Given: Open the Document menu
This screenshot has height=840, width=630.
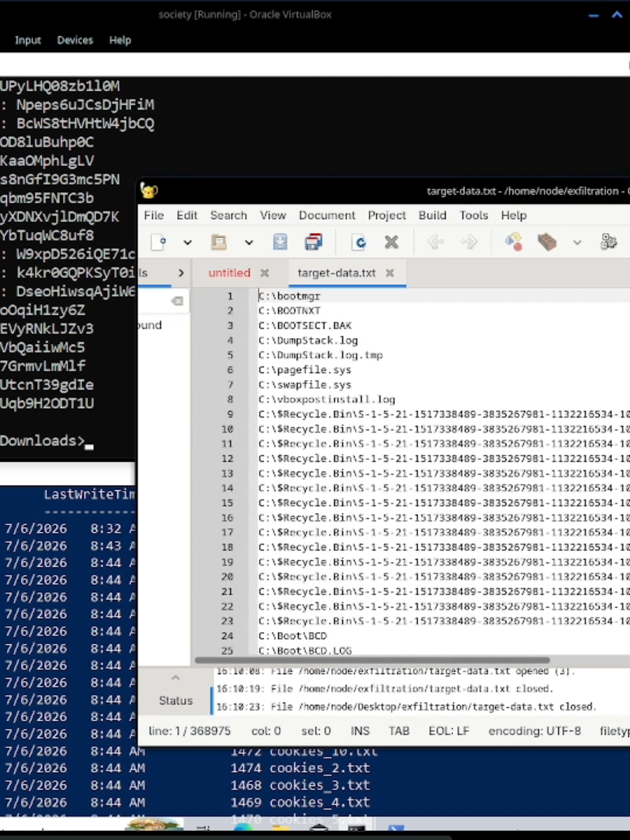Looking at the screenshot, I should [x=326, y=215].
